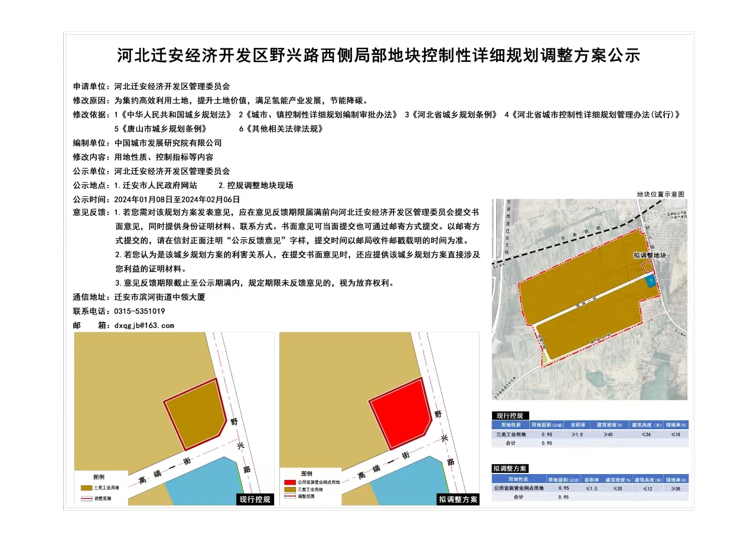
Task: Click 用地性质 header in 拟调整方案 table
Action: 519,479
